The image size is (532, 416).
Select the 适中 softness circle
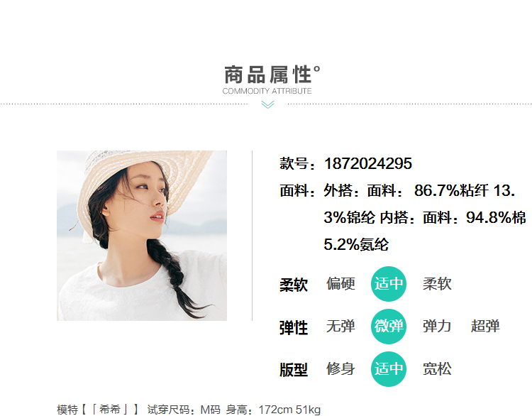[x=389, y=284]
